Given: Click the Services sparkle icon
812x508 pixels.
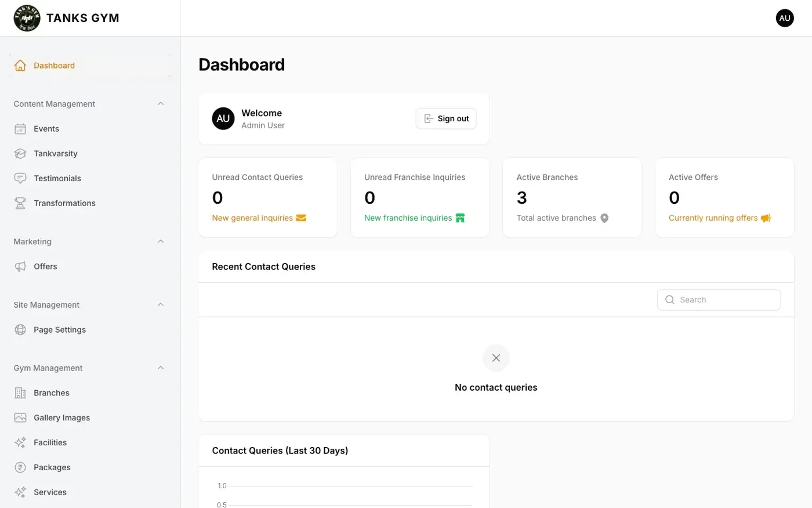Looking at the screenshot, I should click(20, 492).
